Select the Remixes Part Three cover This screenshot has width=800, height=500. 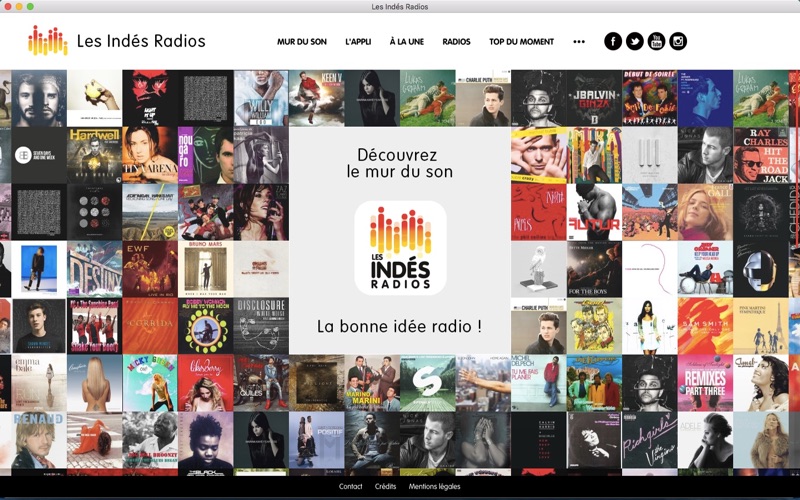tap(706, 383)
